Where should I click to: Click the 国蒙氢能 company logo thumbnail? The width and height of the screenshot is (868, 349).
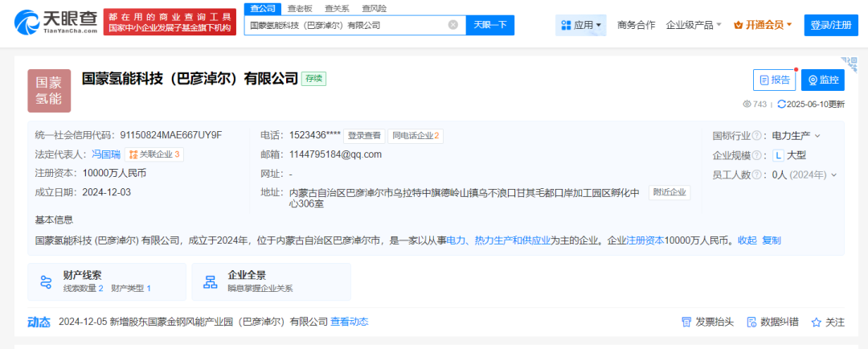tap(49, 91)
